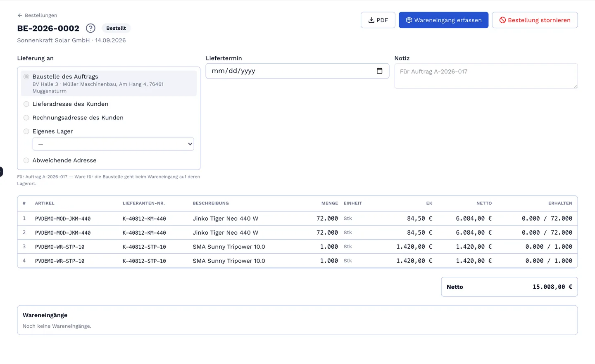The image size is (595, 364).
Task: Click the Lieferanten-Nr. column header
Action: click(x=144, y=203)
